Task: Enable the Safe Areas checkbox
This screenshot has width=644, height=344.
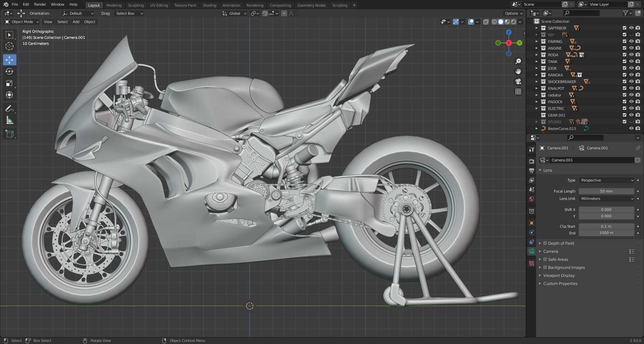Action: [x=545, y=259]
